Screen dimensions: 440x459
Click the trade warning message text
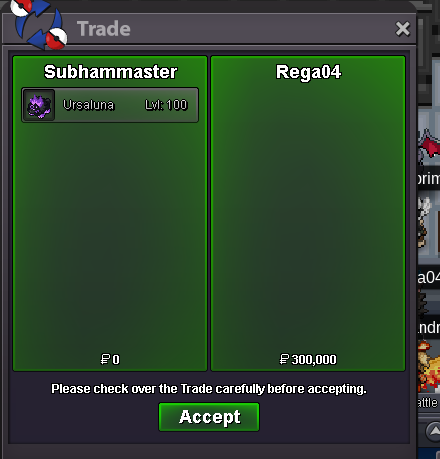209,389
